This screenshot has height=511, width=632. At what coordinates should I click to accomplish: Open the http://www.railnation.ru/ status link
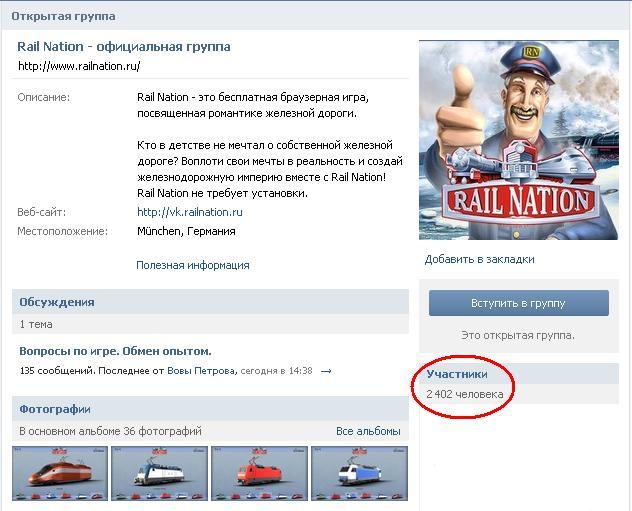(x=79, y=66)
